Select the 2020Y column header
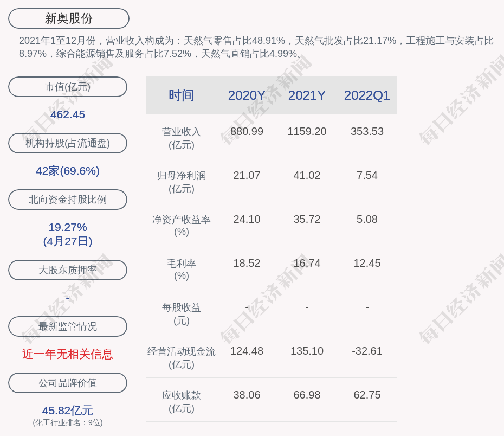The height and width of the screenshot is (436, 504). (x=247, y=95)
